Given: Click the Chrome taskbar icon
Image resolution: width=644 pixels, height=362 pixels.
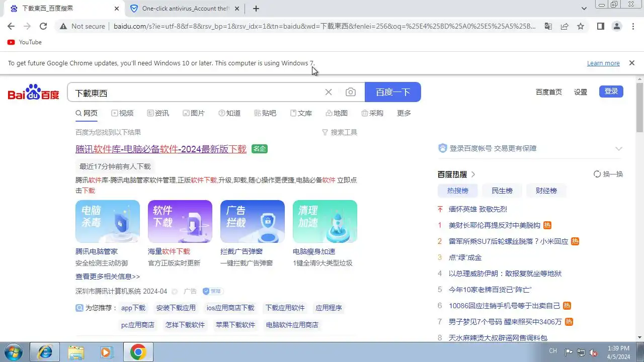Looking at the screenshot, I should tap(138, 352).
